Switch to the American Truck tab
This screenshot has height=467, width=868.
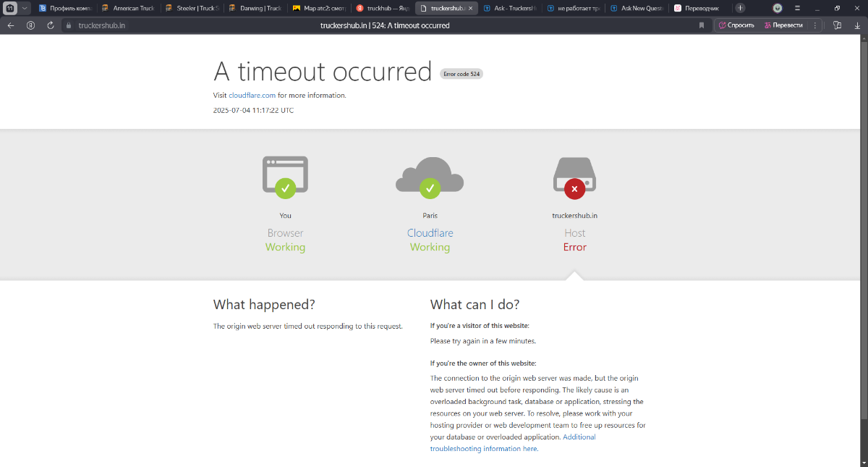point(127,8)
